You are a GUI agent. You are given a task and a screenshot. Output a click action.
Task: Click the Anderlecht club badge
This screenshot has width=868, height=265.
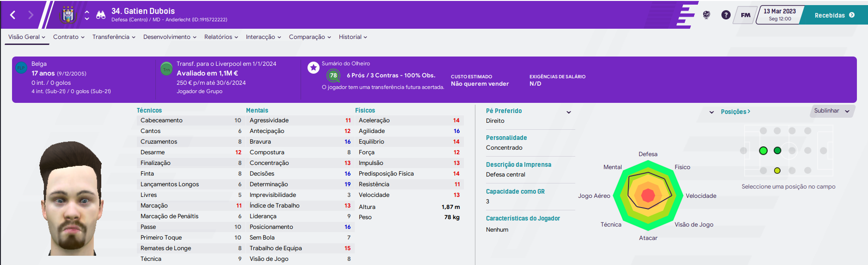tap(68, 15)
